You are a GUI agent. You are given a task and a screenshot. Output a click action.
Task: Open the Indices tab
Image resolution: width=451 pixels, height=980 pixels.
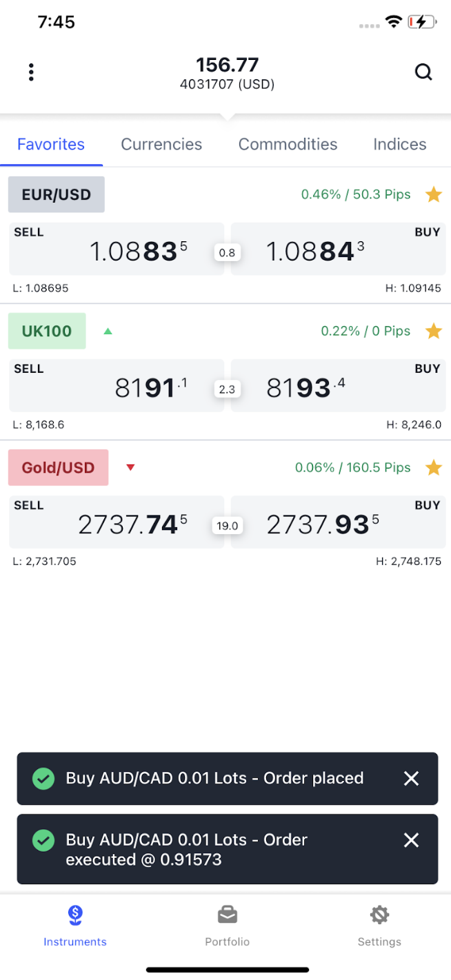click(399, 145)
